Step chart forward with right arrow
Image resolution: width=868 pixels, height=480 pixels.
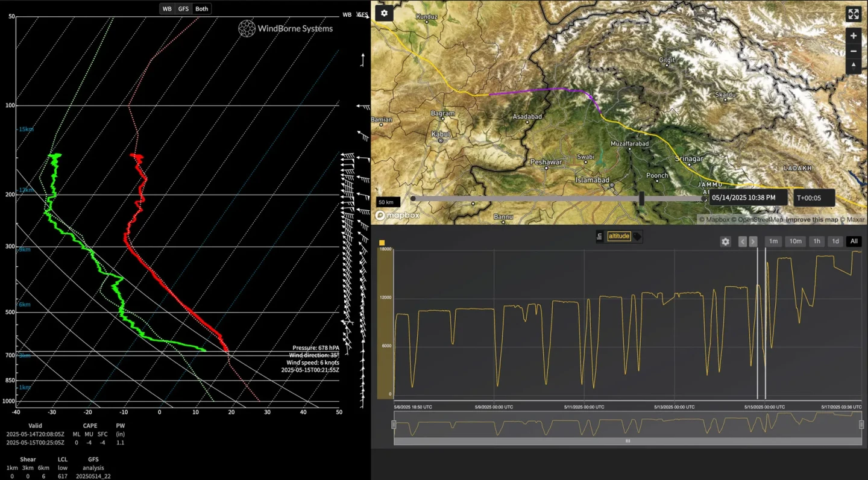pyautogui.click(x=753, y=242)
